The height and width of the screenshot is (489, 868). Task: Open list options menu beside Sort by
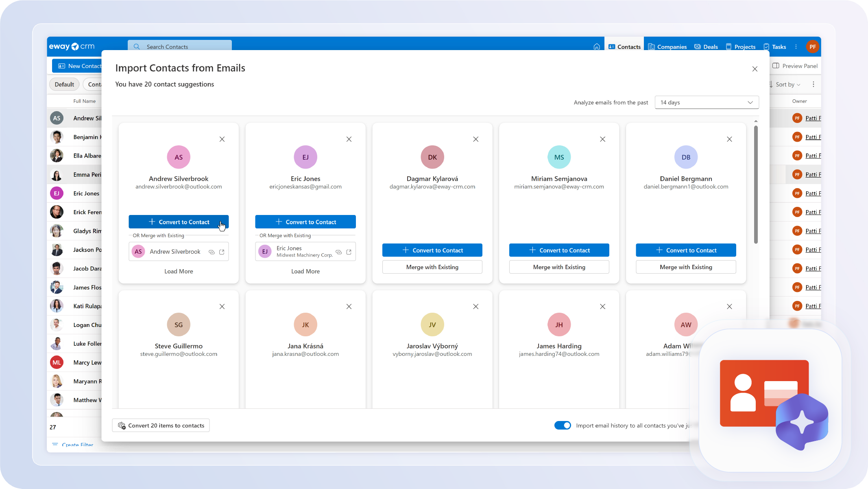click(813, 85)
